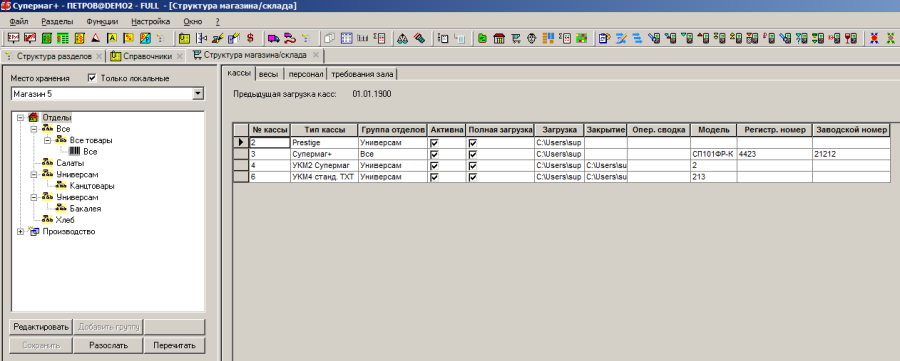Open the Место хранения dropdown arrow
The image size is (900, 361).
(x=198, y=93)
